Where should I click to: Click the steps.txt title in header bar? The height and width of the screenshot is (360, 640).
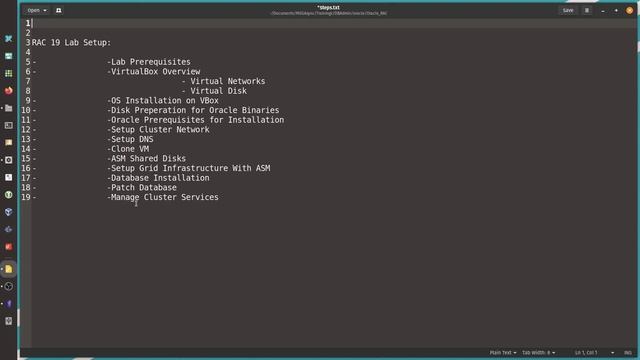tap(328, 7)
